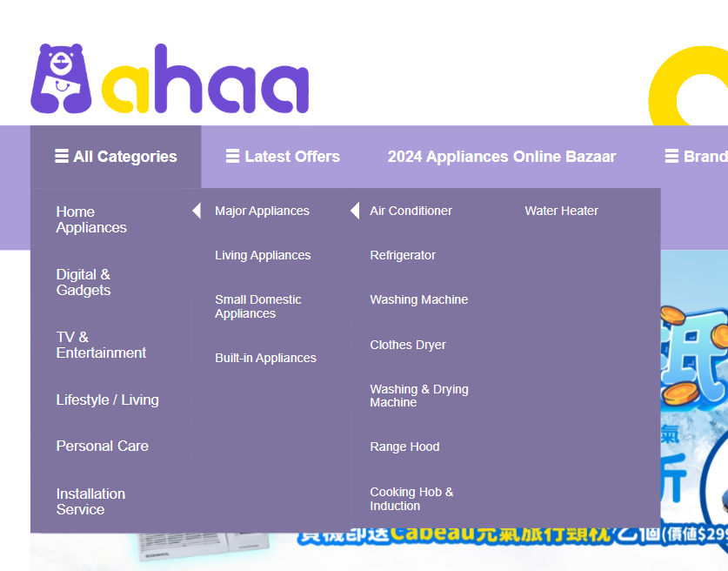
Task: Open Living Appliances subcategory
Action: pos(263,255)
